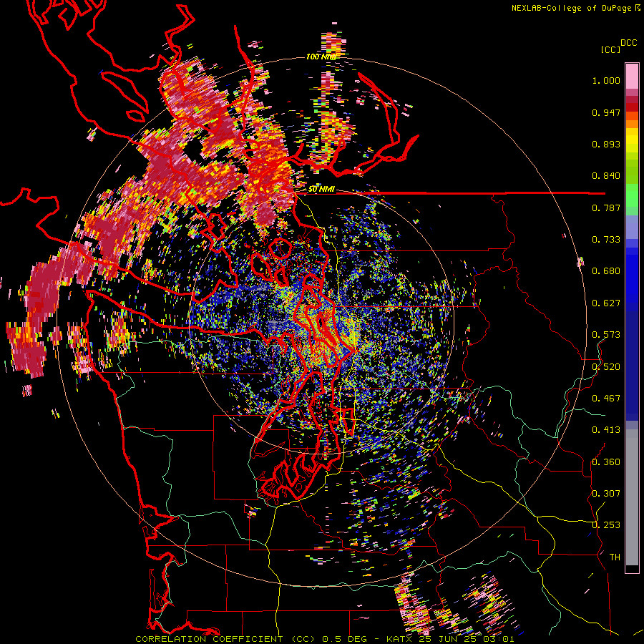644x644 pixels.
Task: Click the 1.000 value on the color scale
Action: (x=606, y=80)
